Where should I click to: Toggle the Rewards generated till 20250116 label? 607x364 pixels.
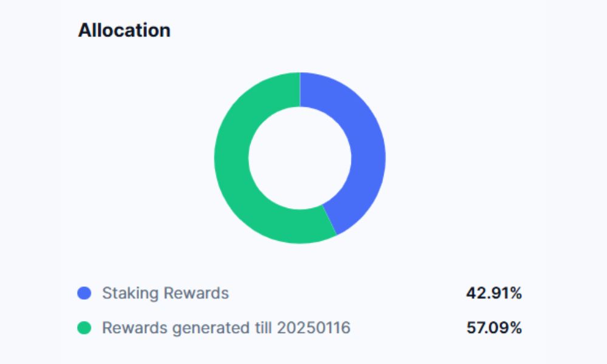point(226,328)
